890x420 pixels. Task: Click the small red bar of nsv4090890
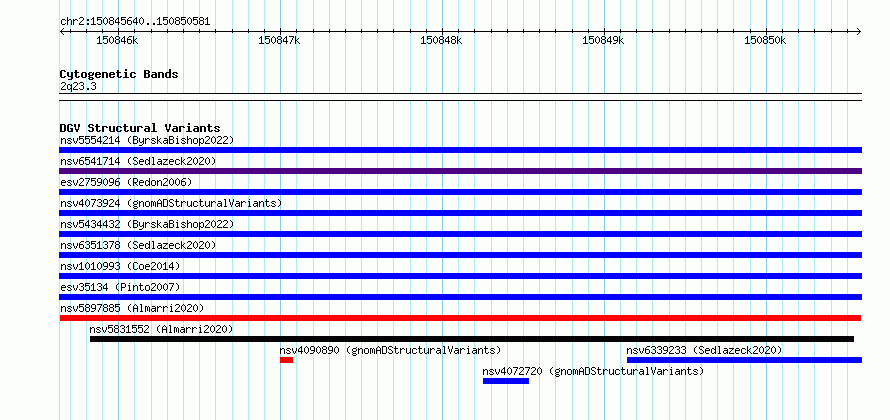[x=287, y=360]
